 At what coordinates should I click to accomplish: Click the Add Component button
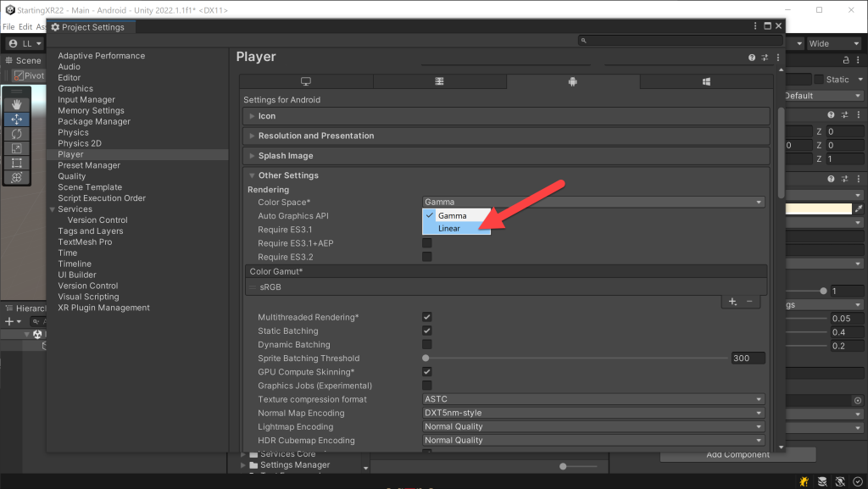point(738,455)
